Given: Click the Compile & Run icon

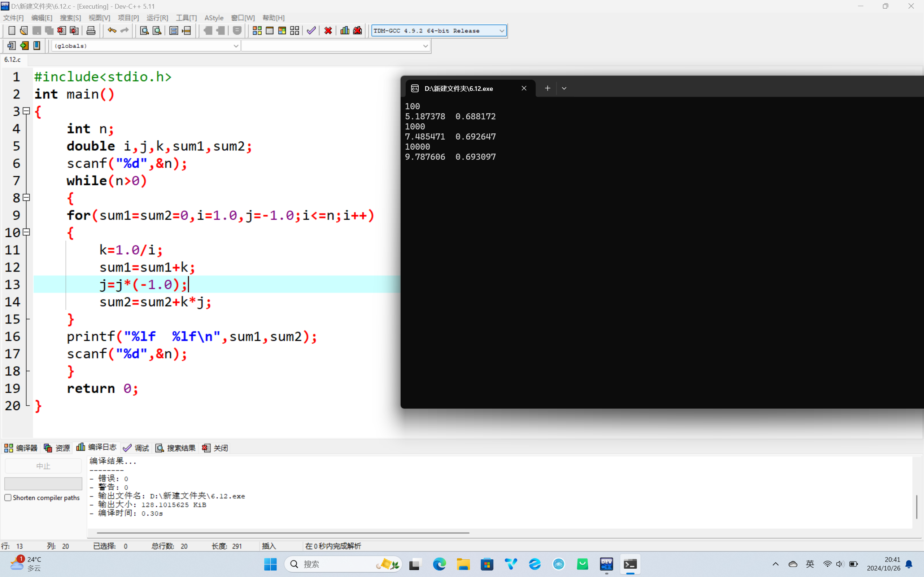Looking at the screenshot, I should (x=282, y=31).
